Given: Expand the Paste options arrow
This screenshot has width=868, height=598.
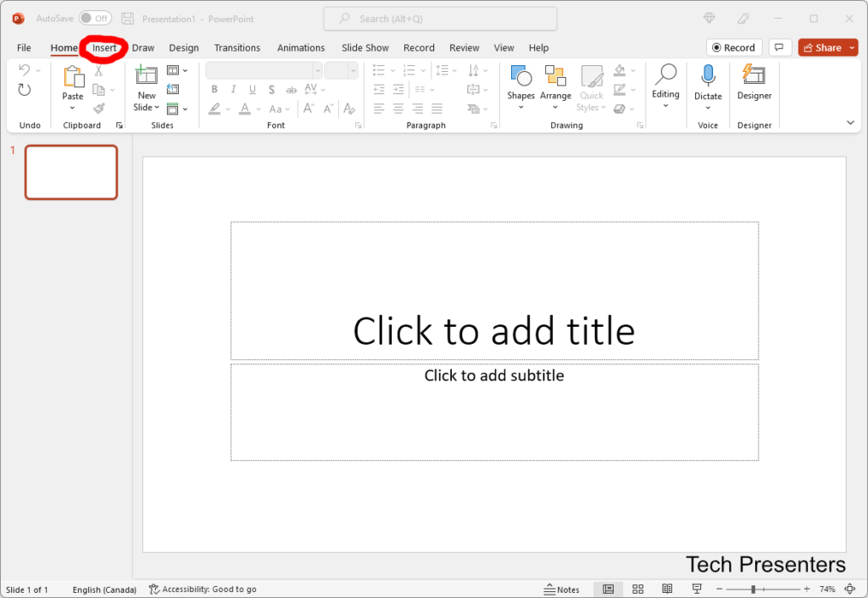Looking at the screenshot, I should click(73, 108).
